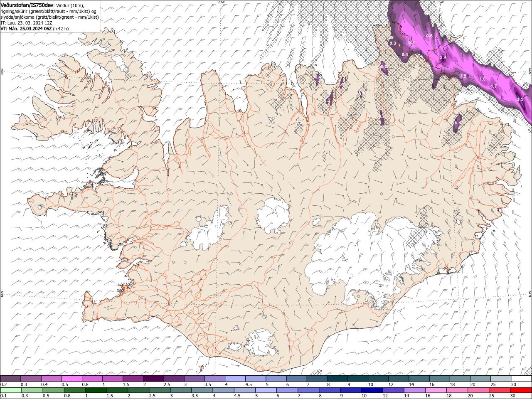This screenshot has height=399, width=532.
Task: Click the bright pink 0.5–0.8 swatch in upper legend
Action: coord(71,379)
